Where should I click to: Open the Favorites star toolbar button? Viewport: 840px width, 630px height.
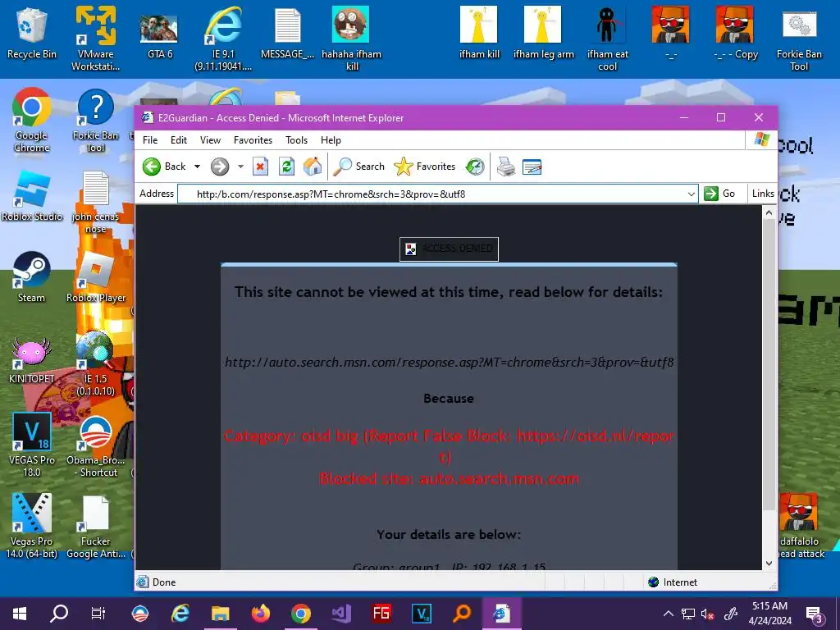425,167
